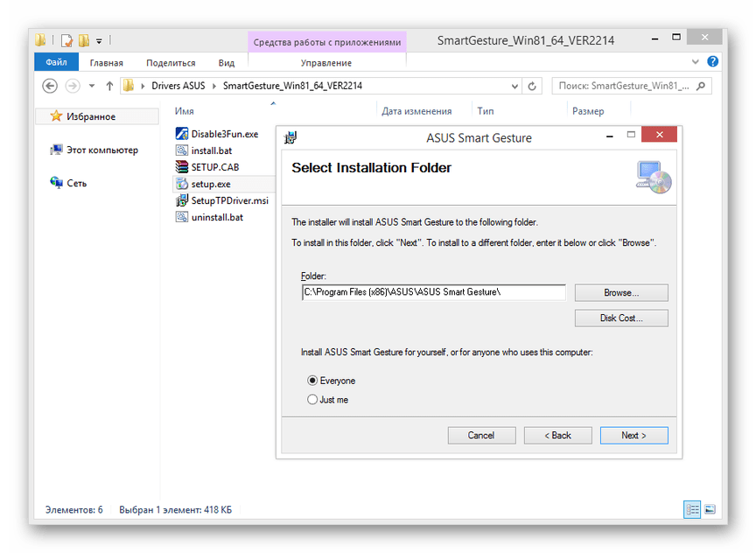Open Сеть network location in sidebar

[57, 183]
